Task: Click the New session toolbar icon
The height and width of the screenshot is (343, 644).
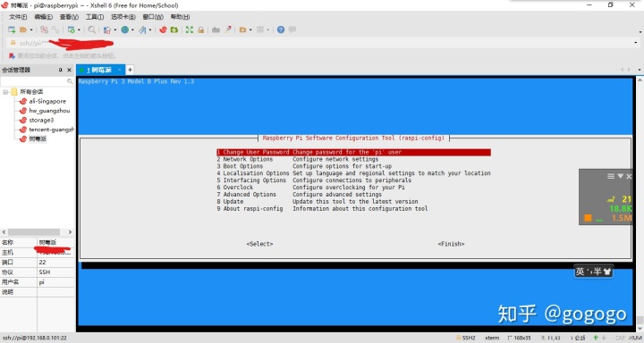Action: click(12, 29)
